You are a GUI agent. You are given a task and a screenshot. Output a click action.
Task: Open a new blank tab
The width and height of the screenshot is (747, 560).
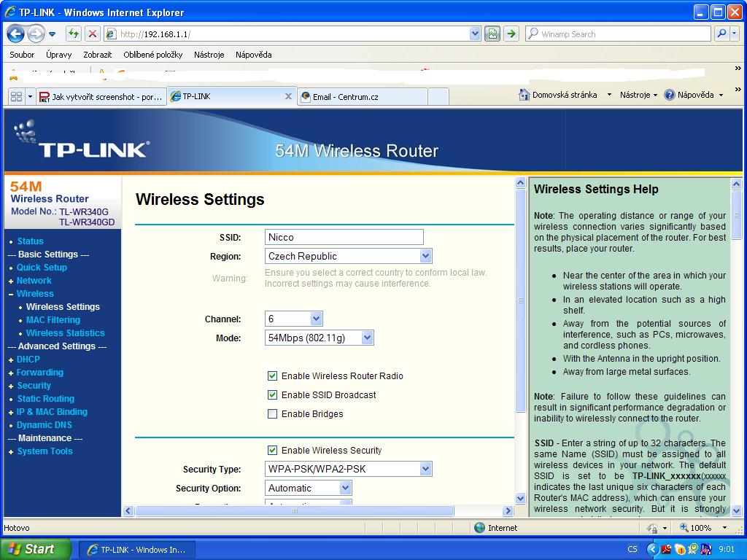click(438, 97)
